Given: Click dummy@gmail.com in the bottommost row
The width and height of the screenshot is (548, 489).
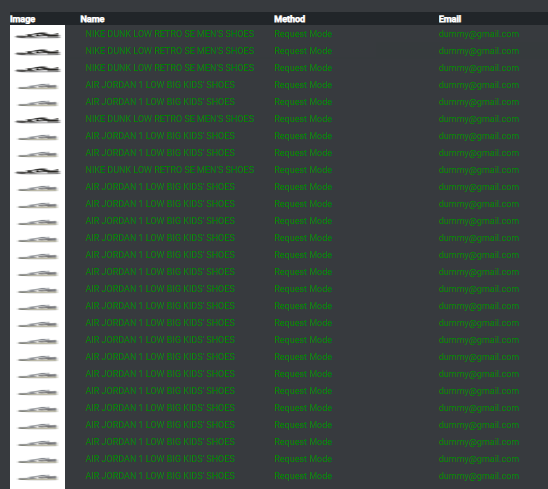Looking at the screenshot, I should [478, 476].
